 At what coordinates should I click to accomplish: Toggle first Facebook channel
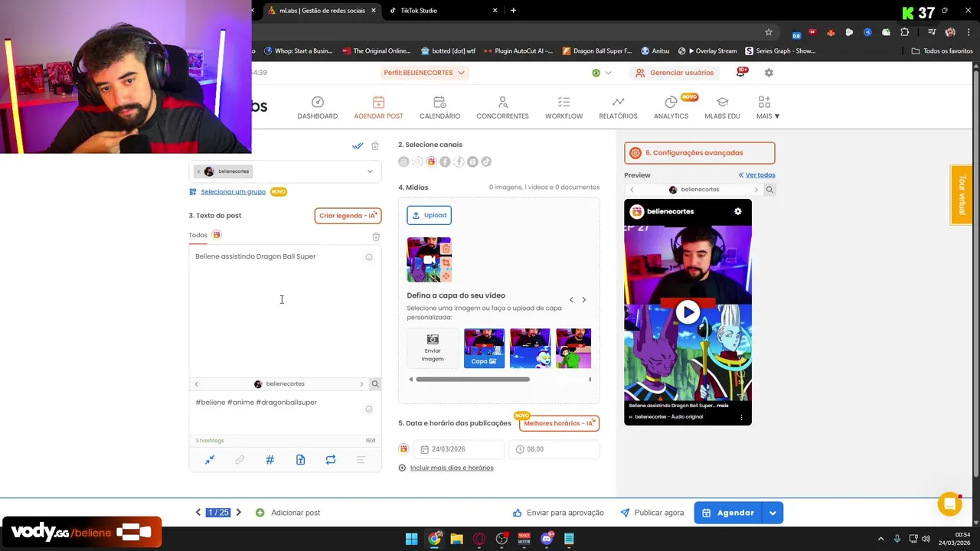pos(445,161)
